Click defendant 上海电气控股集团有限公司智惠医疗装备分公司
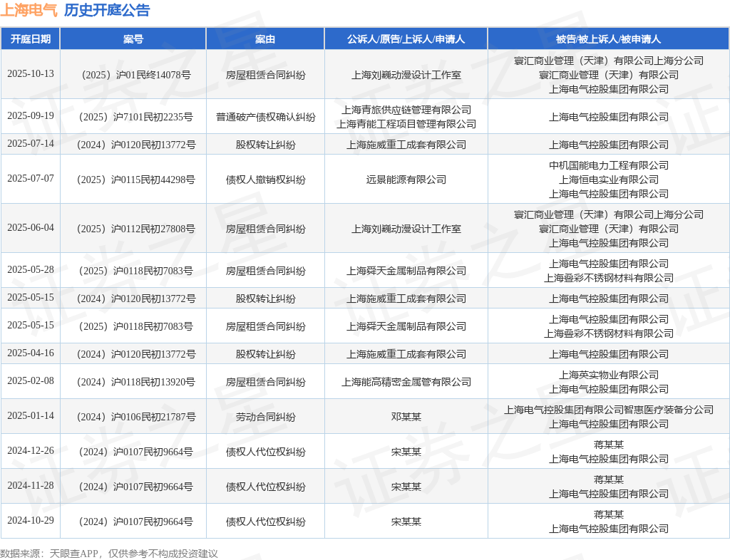The image size is (730, 560). 609,410
